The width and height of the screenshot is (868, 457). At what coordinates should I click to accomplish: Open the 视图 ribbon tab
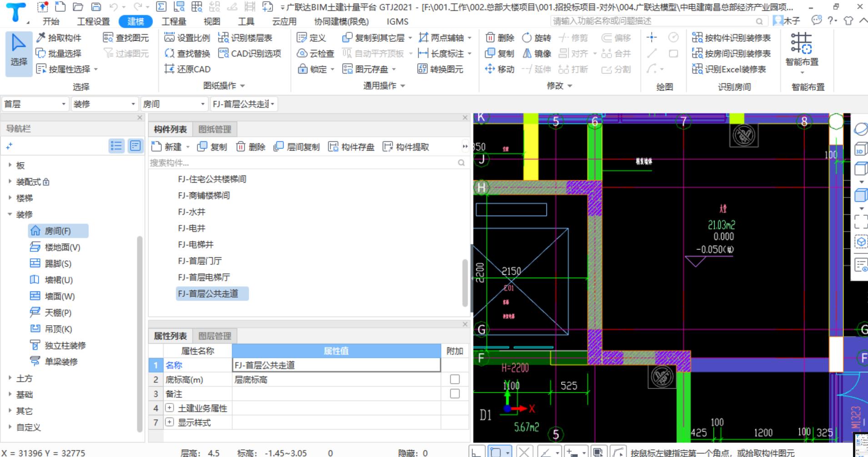click(x=212, y=21)
